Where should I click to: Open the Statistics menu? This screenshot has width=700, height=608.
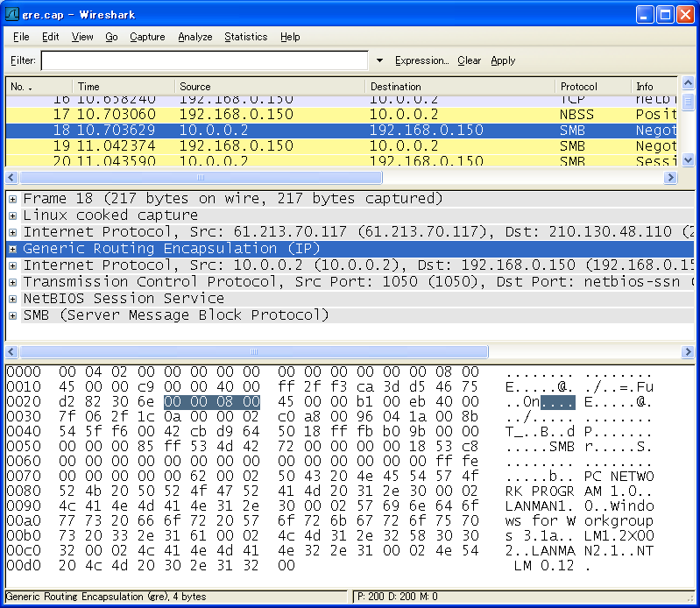click(246, 37)
